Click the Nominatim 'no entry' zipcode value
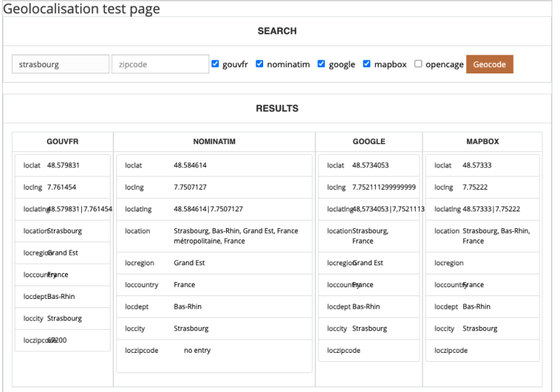 (197, 351)
